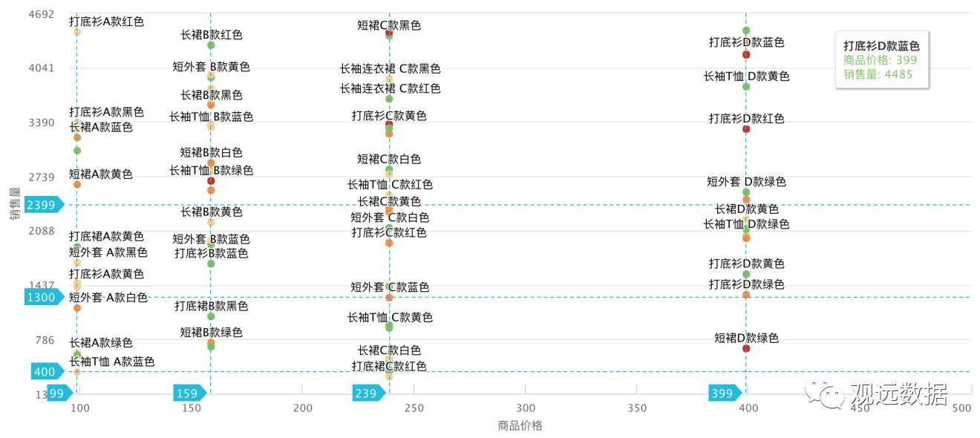
Task: Click the 1300 sales reference line marker
Action: (x=45, y=297)
